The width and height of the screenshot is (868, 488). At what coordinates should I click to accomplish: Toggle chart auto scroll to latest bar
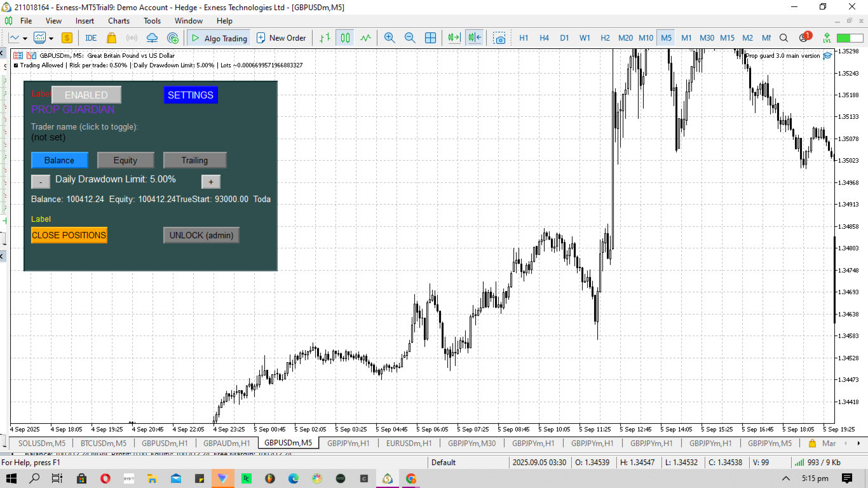tap(453, 38)
